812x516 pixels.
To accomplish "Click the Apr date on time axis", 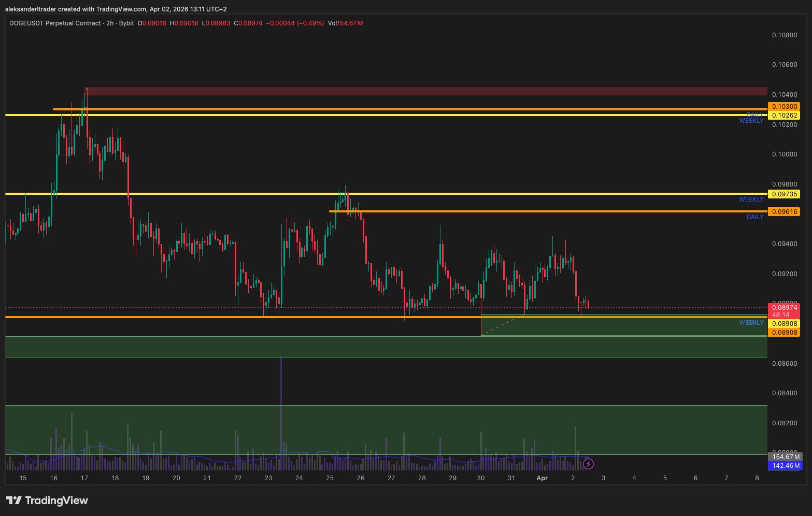I will coord(542,478).
